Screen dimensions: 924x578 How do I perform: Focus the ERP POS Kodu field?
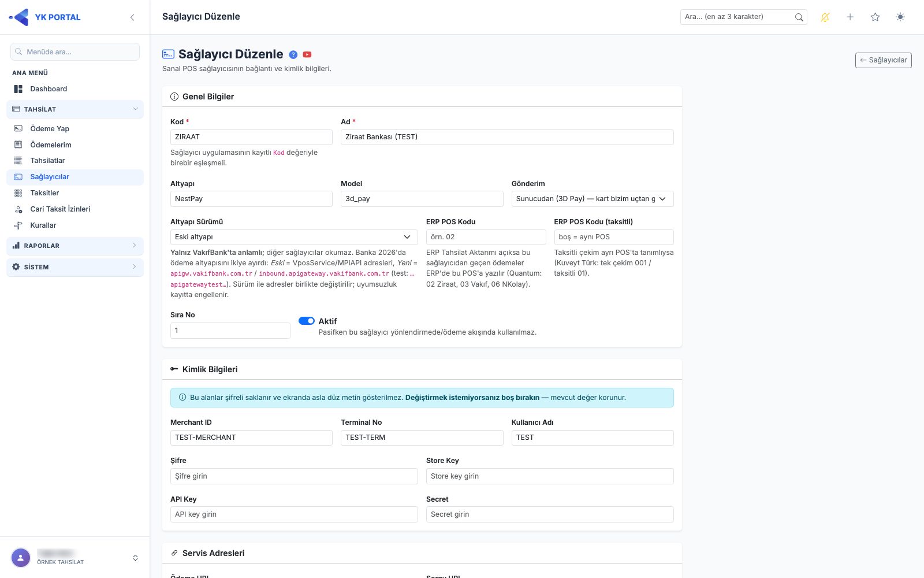point(486,237)
